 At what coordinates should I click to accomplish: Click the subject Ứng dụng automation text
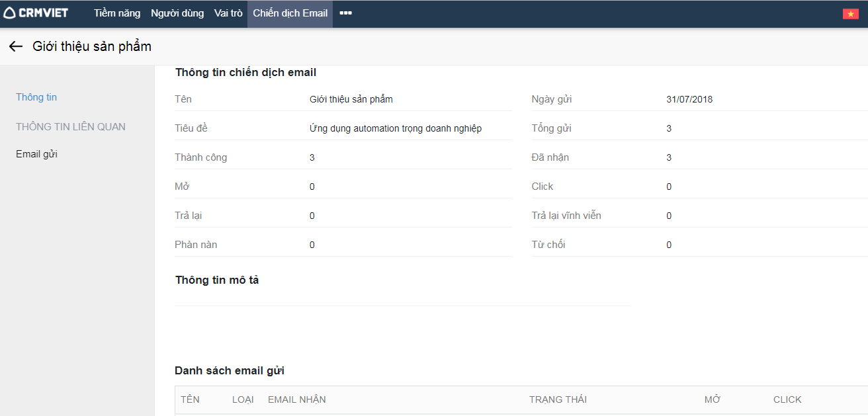tap(396, 128)
